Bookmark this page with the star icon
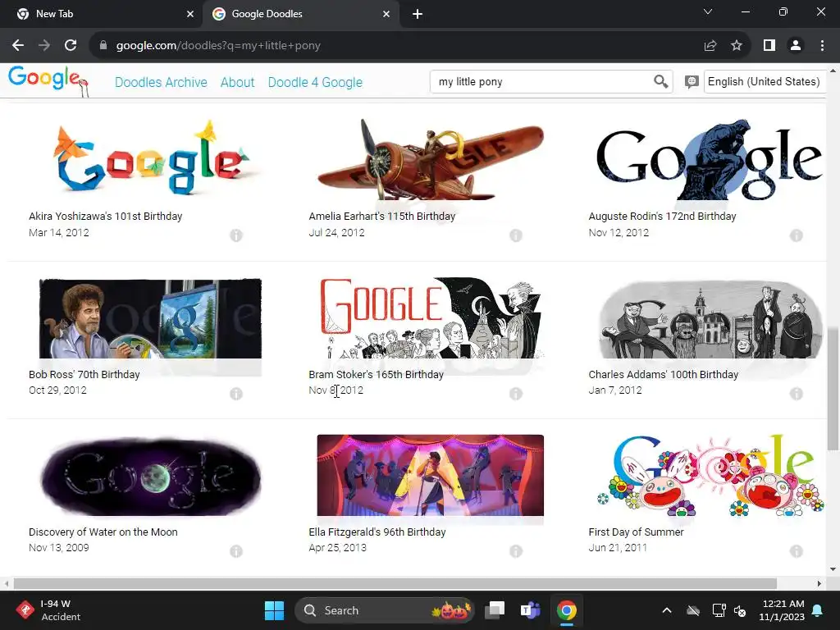This screenshot has height=630, width=840. 737,46
